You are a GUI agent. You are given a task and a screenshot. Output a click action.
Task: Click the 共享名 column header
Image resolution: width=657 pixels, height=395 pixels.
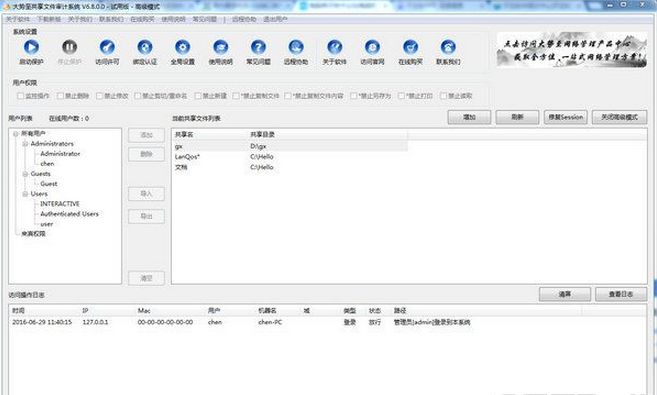click(x=210, y=135)
